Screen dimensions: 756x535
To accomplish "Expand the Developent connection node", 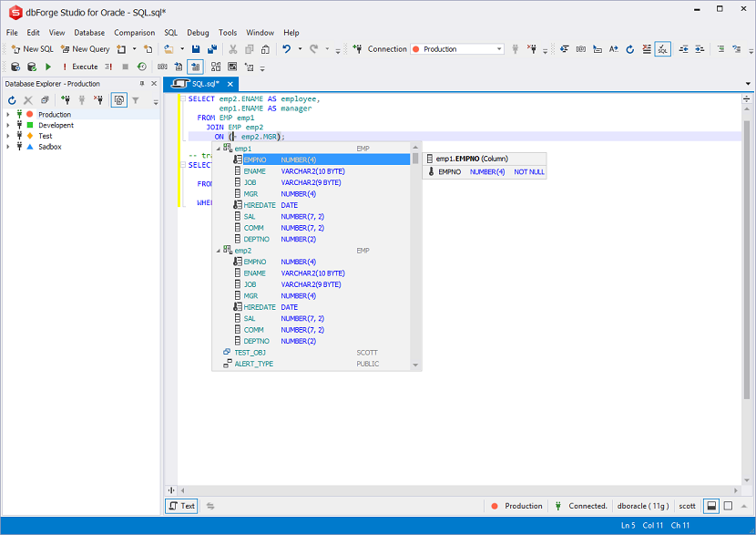I will click(x=7, y=125).
